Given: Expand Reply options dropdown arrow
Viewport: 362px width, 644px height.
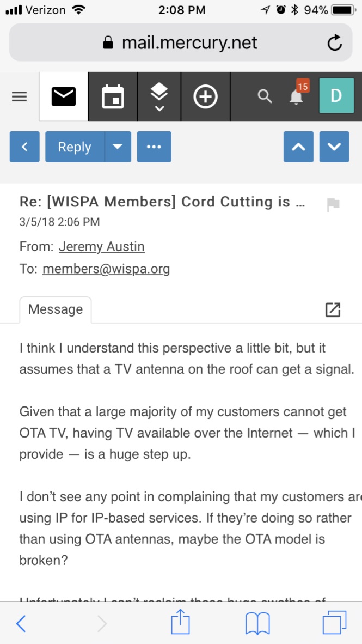Looking at the screenshot, I should [118, 147].
